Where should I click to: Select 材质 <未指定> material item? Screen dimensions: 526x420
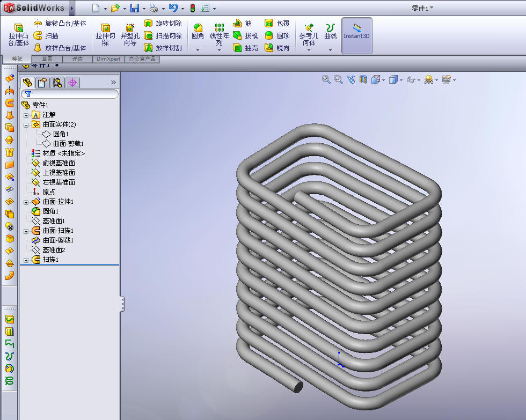point(59,153)
